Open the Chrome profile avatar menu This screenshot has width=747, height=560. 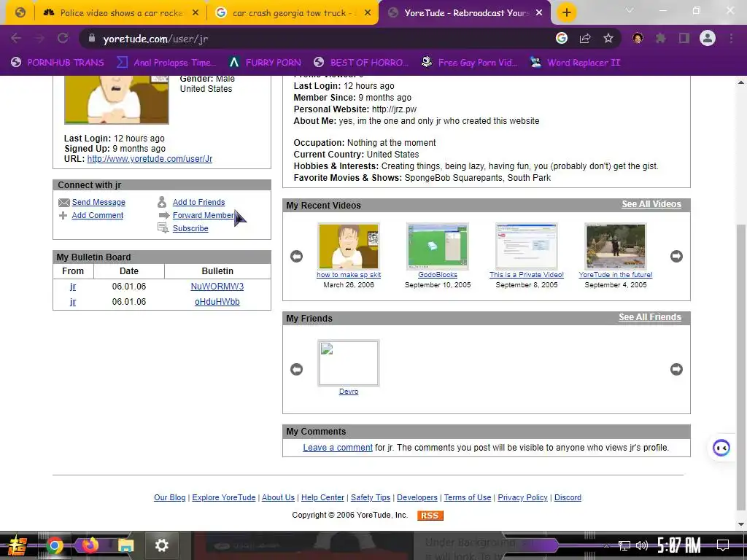708,38
